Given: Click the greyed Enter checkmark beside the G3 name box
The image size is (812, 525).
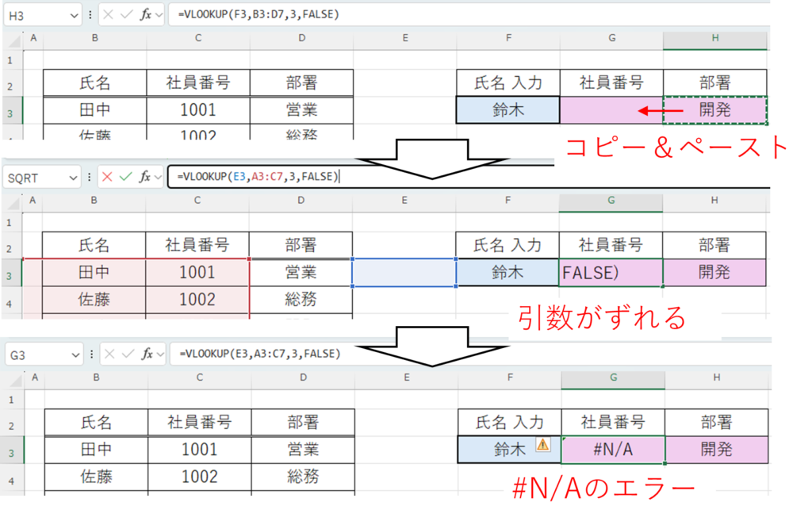Looking at the screenshot, I should point(126,353).
